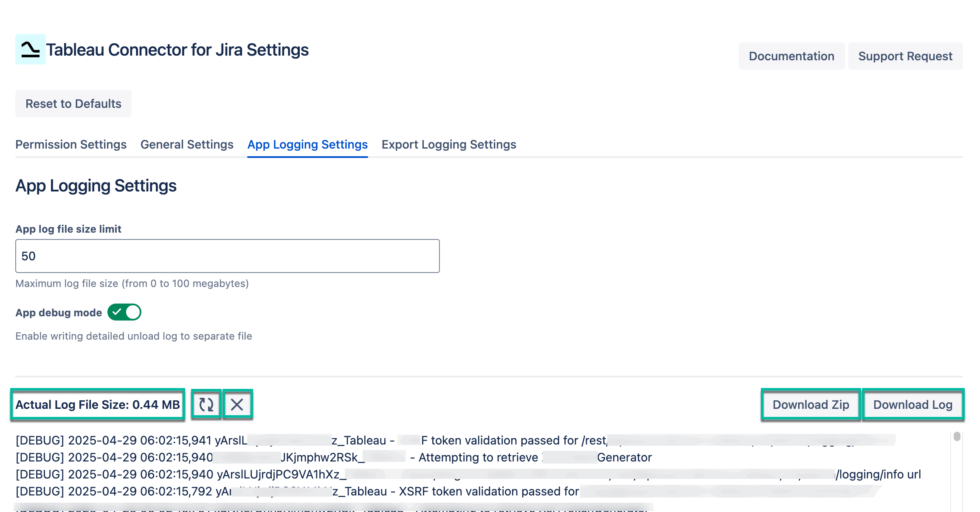Click the topmost DEBUG log line

(x=297, y=440)
